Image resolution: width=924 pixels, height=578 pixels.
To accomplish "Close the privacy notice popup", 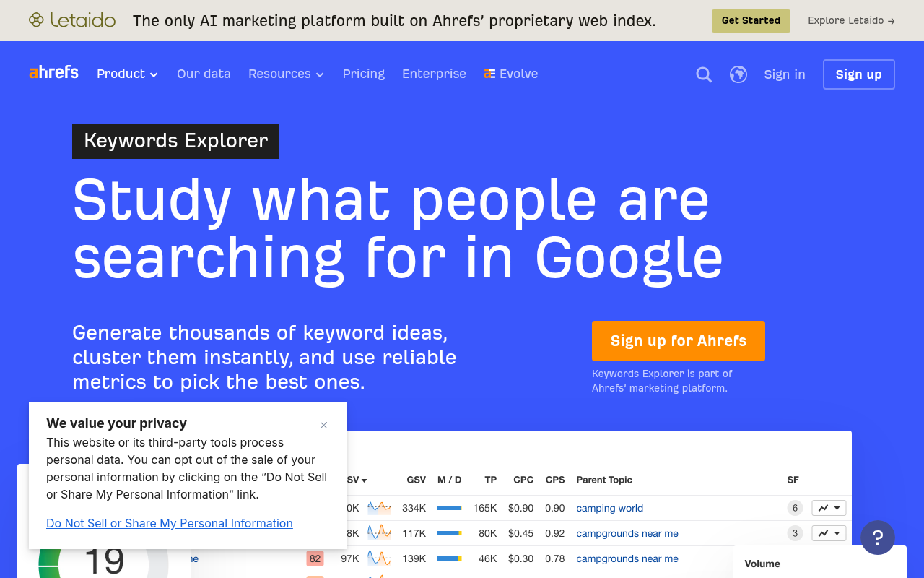I will (x=323, y=425).
